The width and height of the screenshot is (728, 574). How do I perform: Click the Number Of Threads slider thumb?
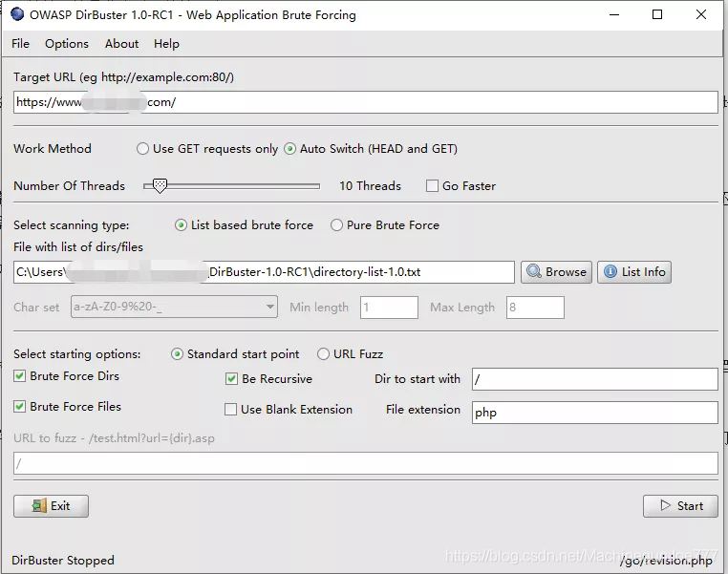(x=160, y=186)
